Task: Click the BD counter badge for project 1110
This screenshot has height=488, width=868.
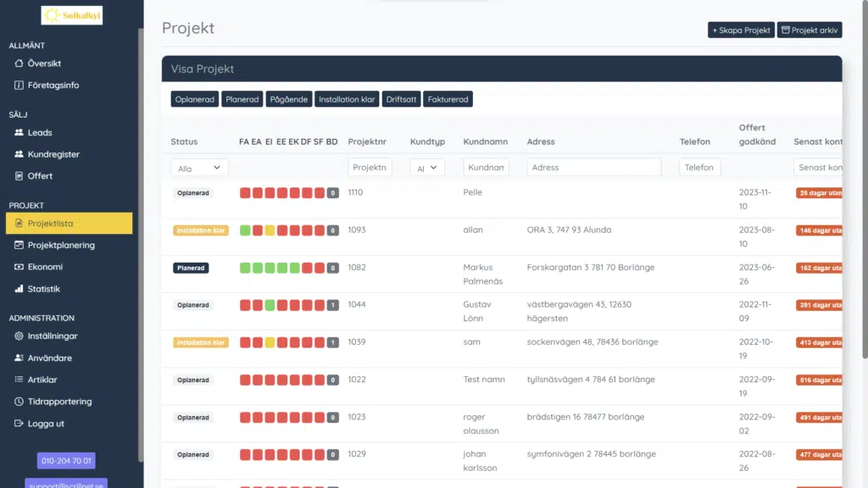Action: pyautogui.click(x=332, y=193)
